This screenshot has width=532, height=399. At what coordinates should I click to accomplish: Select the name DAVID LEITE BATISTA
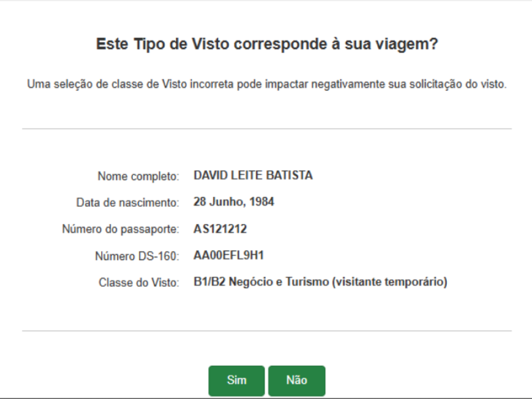(253, 176)
